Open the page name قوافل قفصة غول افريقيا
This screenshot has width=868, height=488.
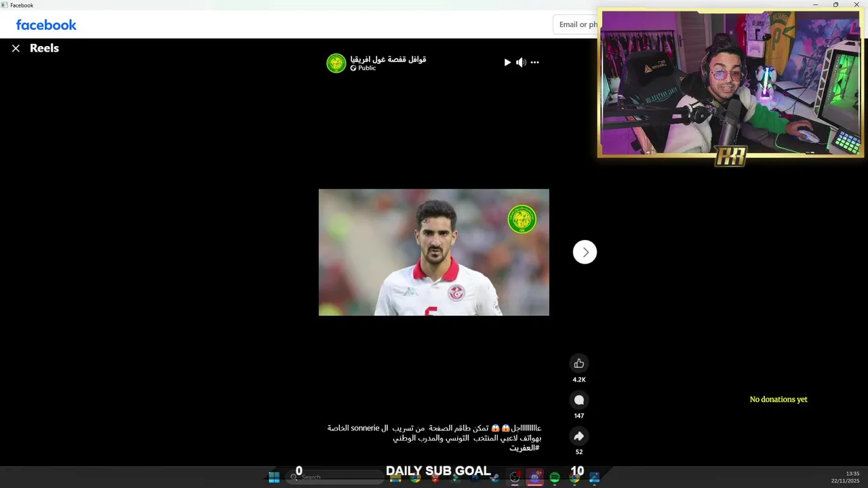[389, 59]
